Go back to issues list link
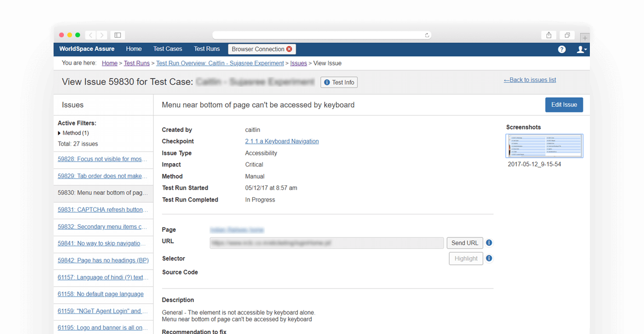644x334 pixels. click(530, 80)
